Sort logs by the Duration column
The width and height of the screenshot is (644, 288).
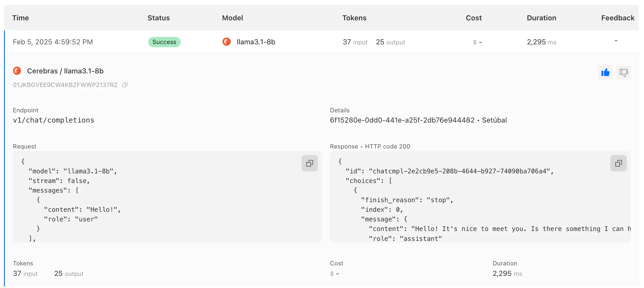pyautogui.click(x=541, y=18)
